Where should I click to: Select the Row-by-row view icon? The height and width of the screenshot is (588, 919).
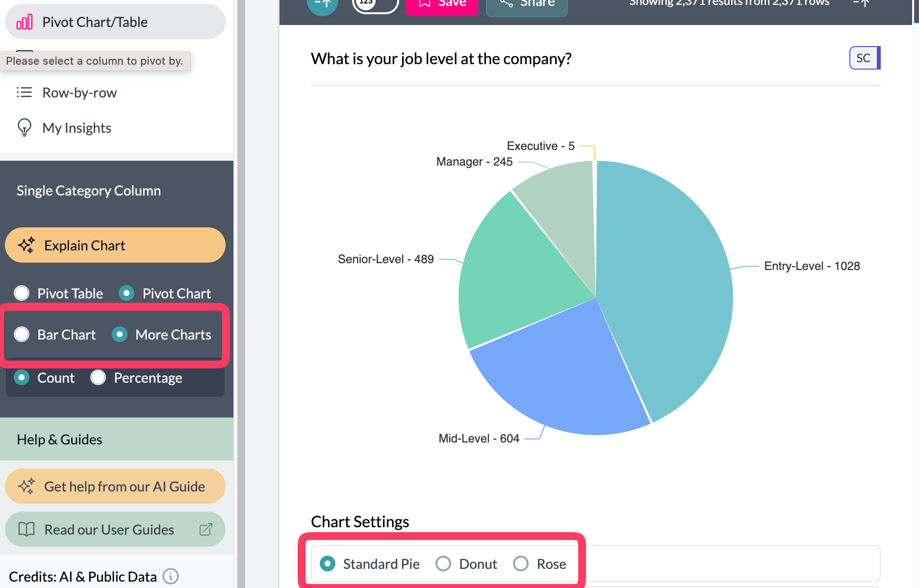[25, 92]
